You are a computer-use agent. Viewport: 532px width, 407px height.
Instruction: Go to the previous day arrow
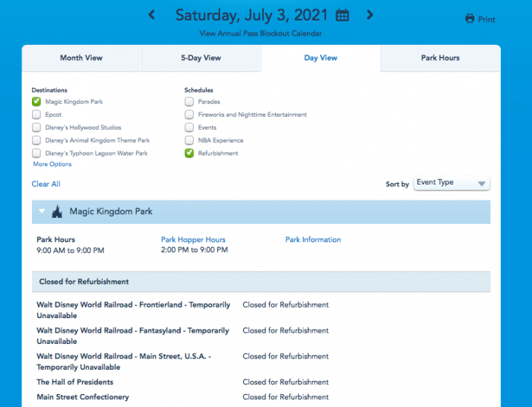[152, 14]
